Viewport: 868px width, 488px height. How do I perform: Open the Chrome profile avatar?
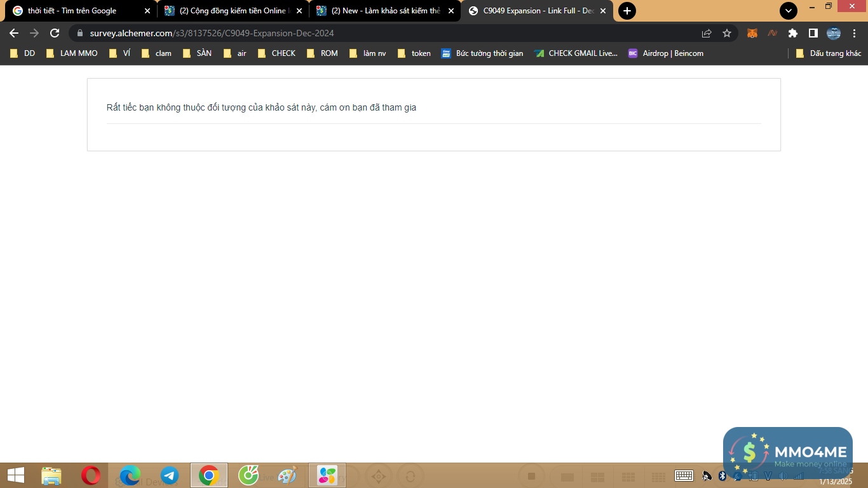(x=834, y=33)
